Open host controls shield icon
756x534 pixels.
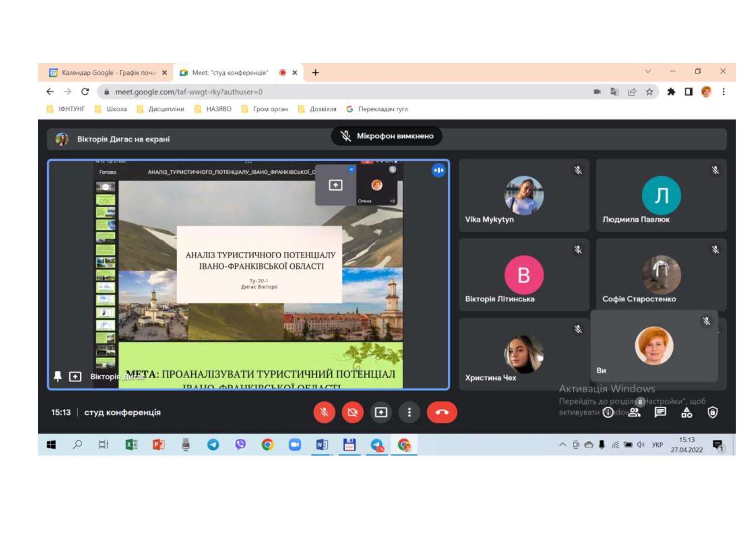tap(713, 412)
